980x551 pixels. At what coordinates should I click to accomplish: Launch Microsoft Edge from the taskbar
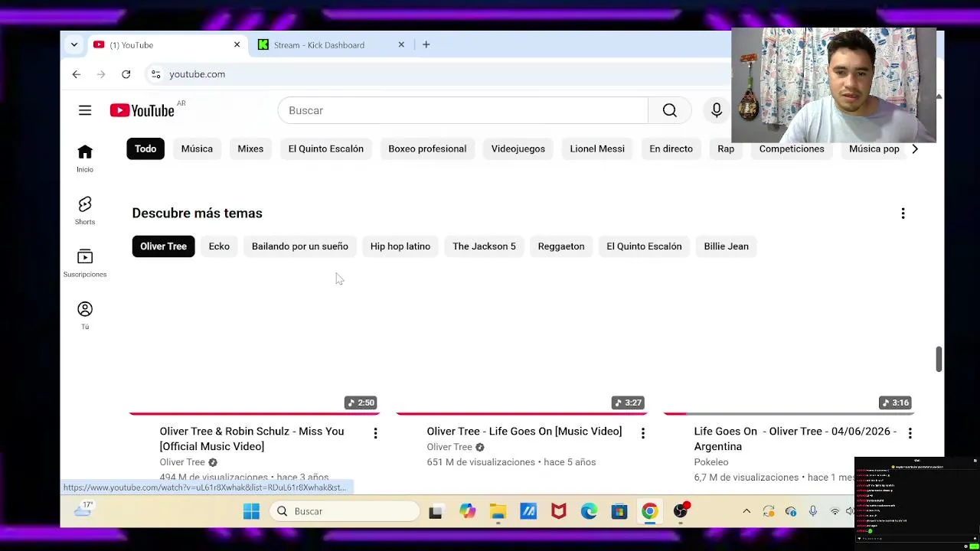point(589,511)
